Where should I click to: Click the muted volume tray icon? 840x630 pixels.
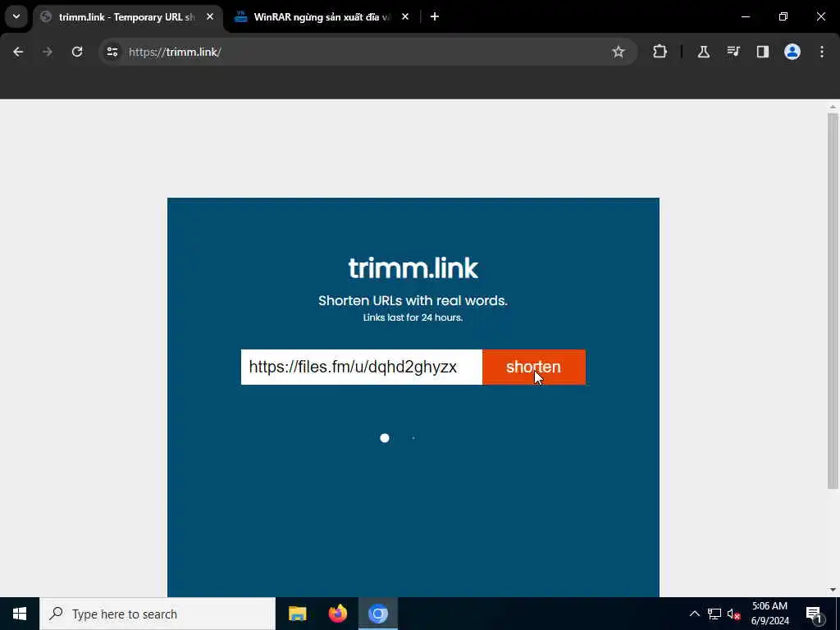point(733,614)
